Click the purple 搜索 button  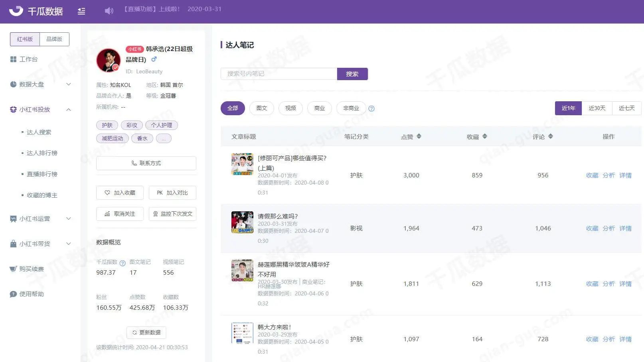point(352,74)
